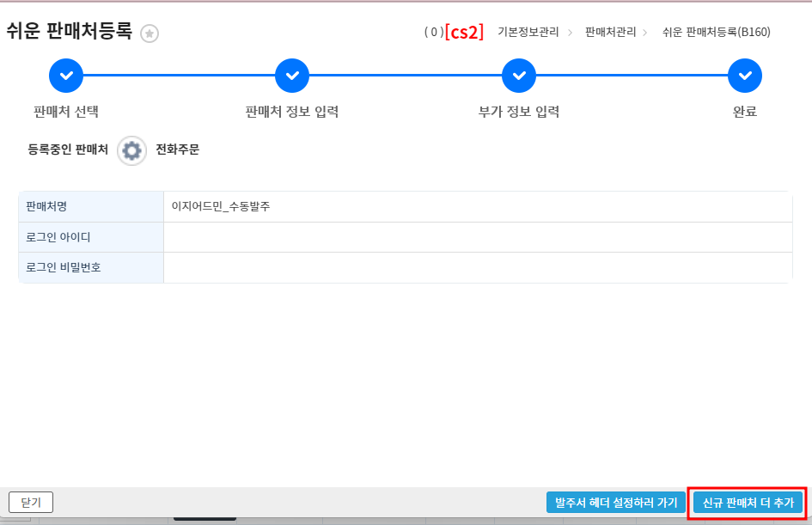Viewport: 812px width, 525px height.
Task: Click the 쉬운 판매처등록(B160) breadcrumb item
Action: (716, 32)
